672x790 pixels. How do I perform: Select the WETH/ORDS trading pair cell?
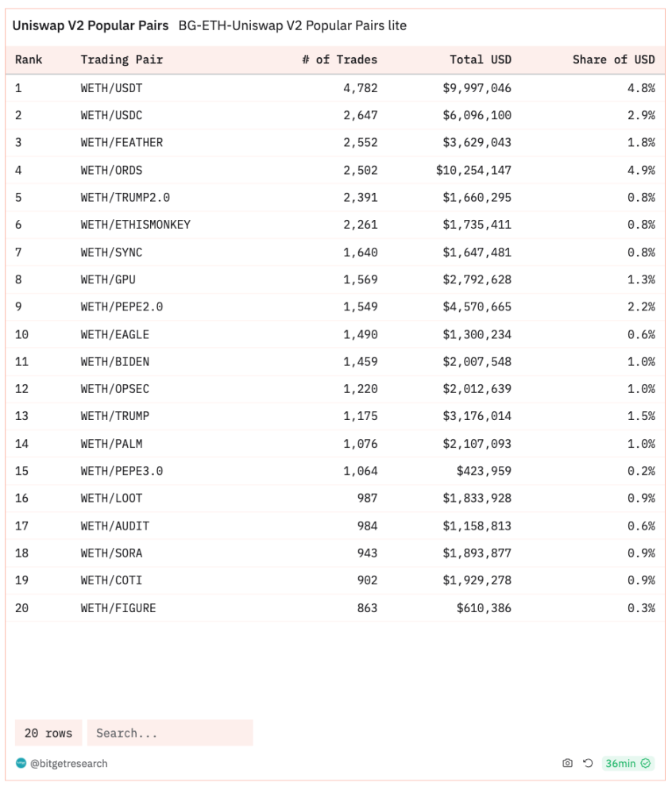[x=111, y=170]
